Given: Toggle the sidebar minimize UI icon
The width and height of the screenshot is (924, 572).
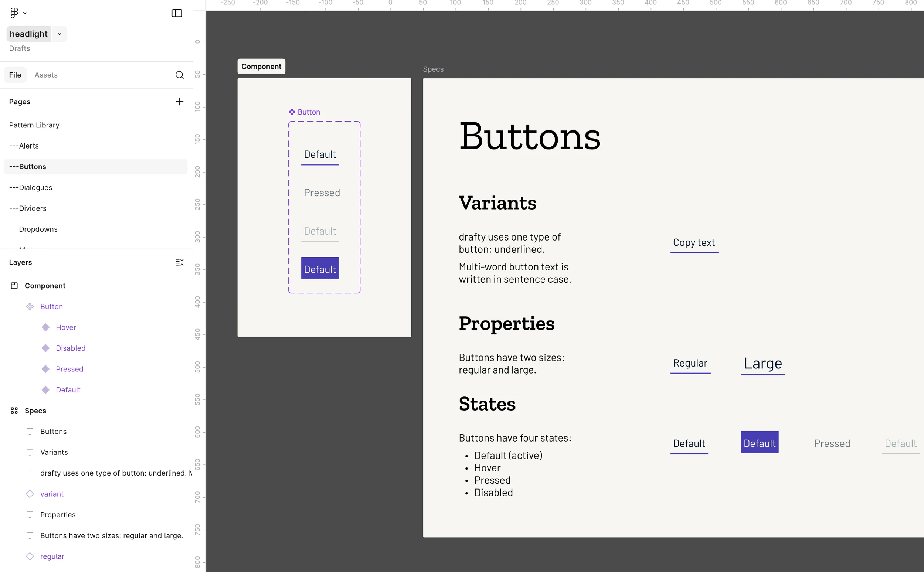Looking at the screenshot, I should [x=177, y=13].
